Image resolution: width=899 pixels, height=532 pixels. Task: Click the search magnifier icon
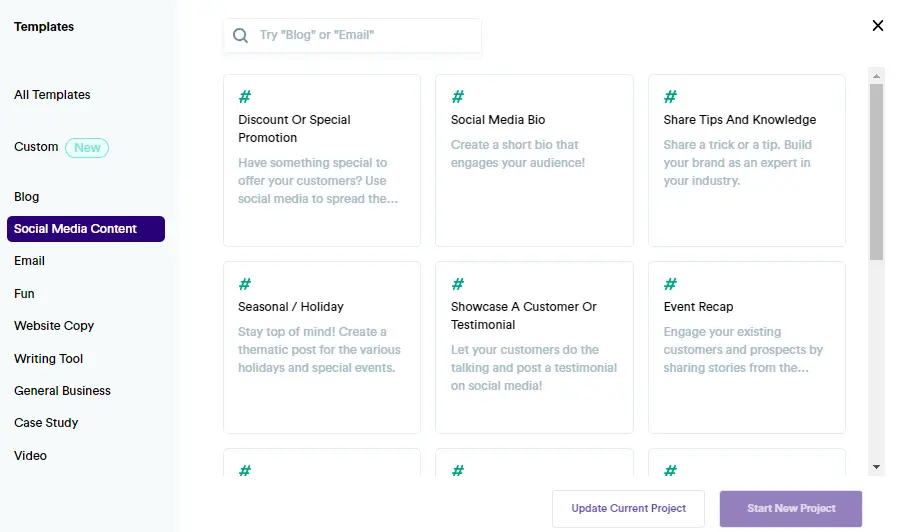[x=240, y=36]
